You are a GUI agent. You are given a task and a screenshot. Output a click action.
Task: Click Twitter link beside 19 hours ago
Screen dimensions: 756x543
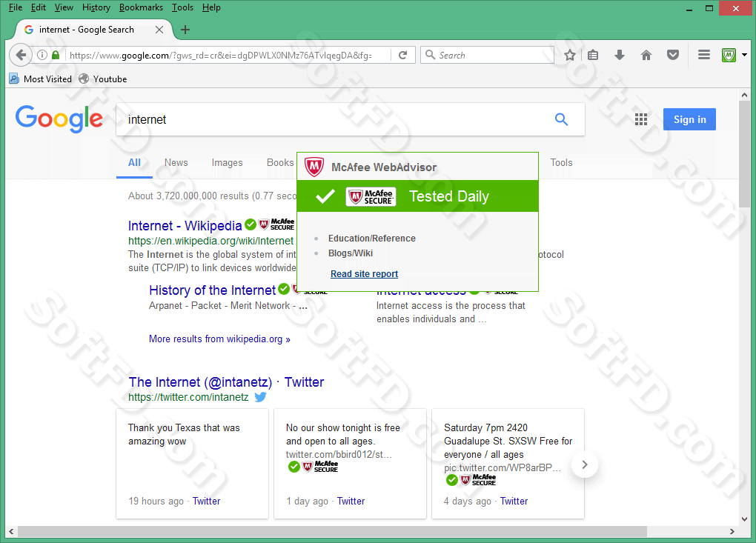[206, 501]
